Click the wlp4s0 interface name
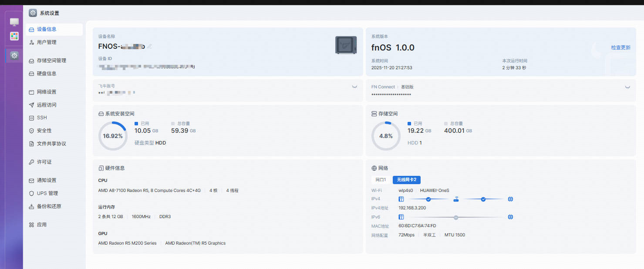The width and height of the screenshot is (644, 269). (405, 190)
